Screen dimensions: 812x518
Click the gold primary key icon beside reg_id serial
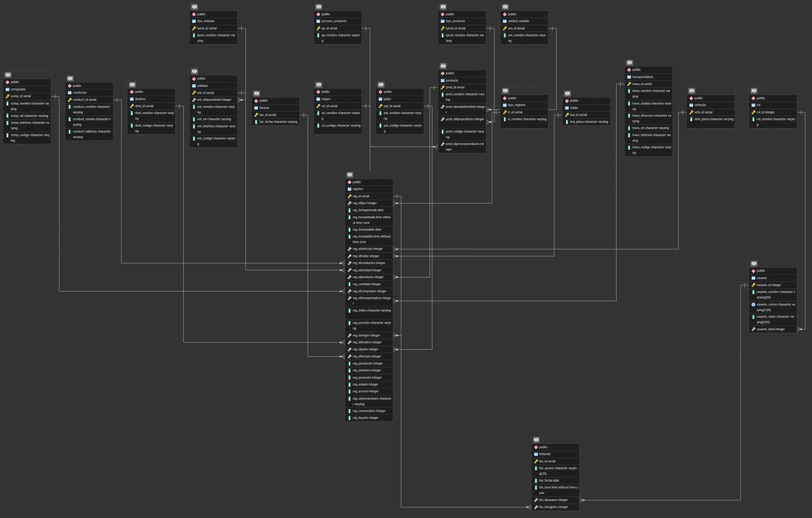(349, 196)
